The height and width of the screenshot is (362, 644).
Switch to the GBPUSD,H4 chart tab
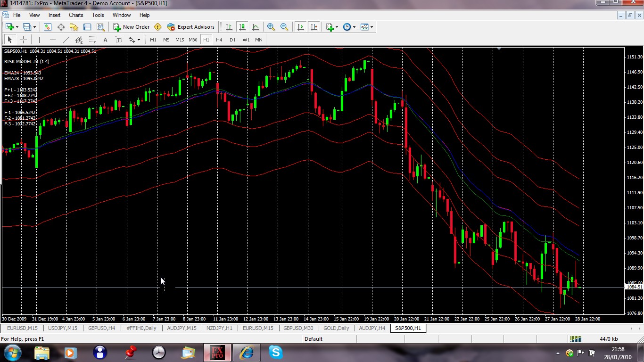click(x=101, y=328)
